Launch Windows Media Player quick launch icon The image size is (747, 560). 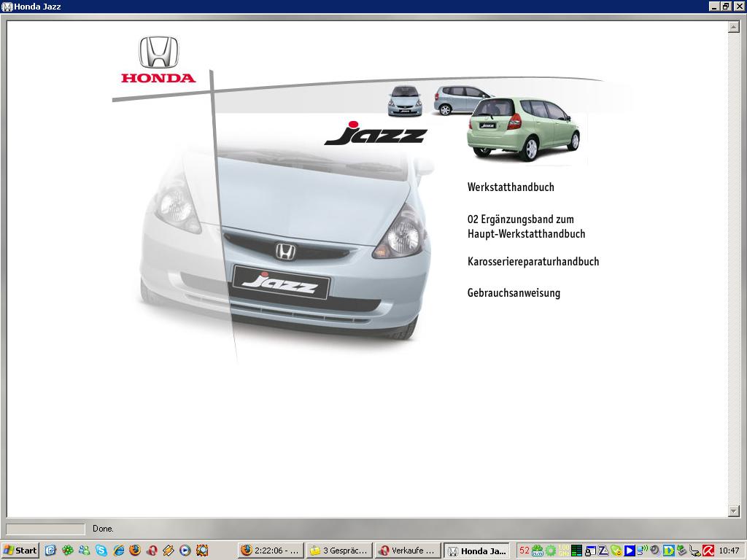(x=185, y=551)
